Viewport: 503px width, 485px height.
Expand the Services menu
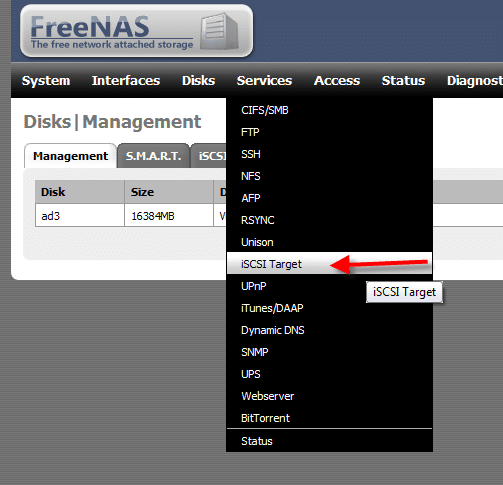pyautogui.click(x=264, y=81)
